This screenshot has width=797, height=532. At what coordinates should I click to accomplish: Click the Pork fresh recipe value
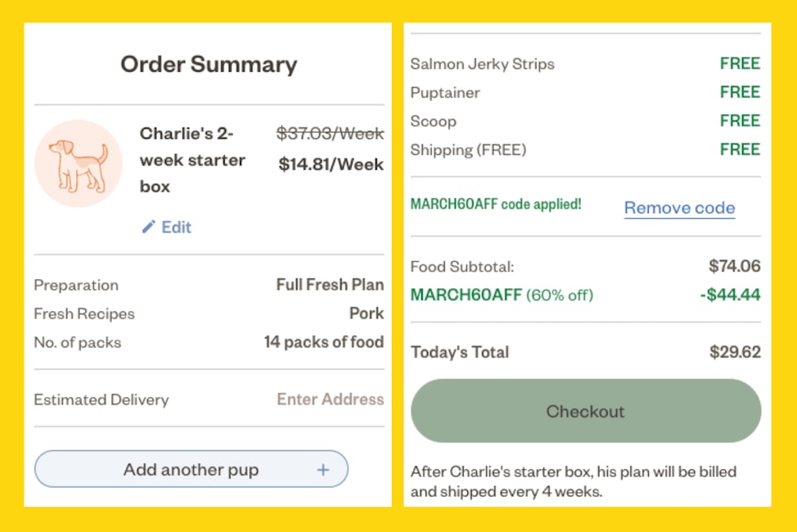(x=366, y=313)
